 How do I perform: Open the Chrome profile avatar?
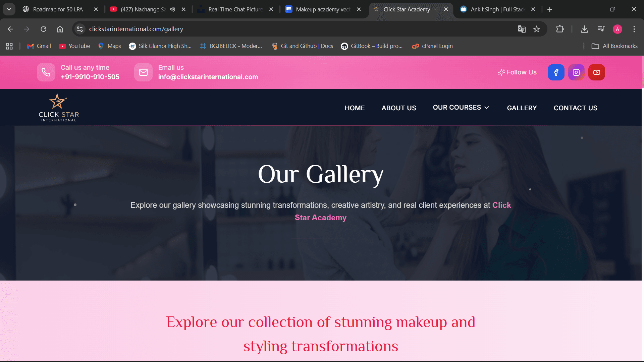tap(618, 29)
